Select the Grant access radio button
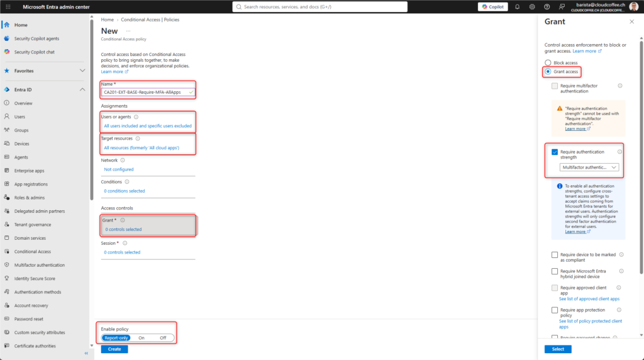This screenshot has height=360, width=644. point(548,72)
